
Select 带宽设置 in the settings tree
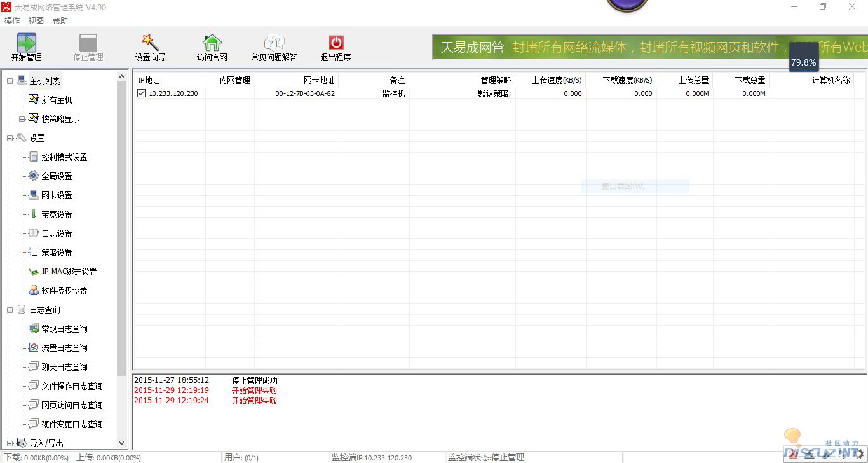click(57, 214)
